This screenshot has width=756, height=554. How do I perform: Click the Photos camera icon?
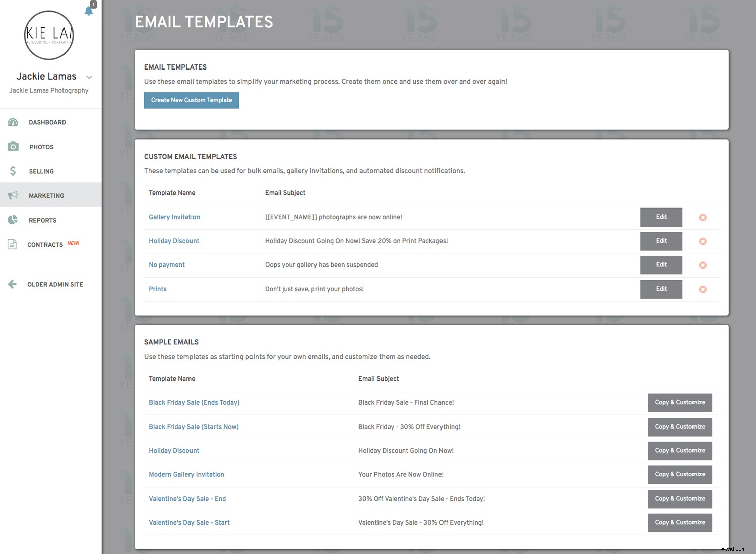13,147
